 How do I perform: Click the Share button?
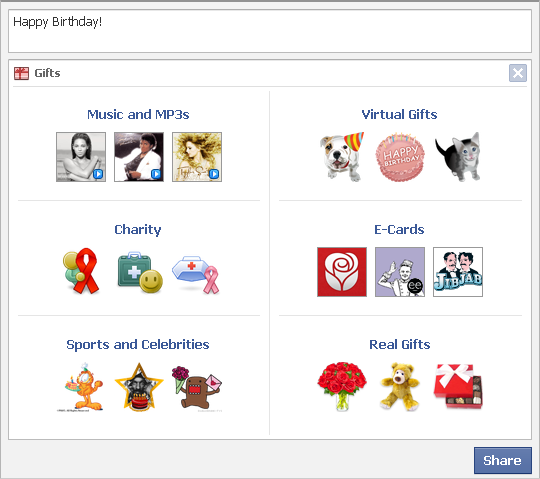502,460
